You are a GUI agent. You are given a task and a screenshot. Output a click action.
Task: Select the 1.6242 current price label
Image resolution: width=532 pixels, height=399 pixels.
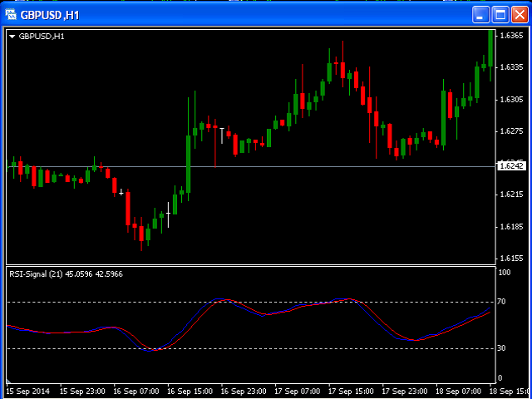[510, 166]
